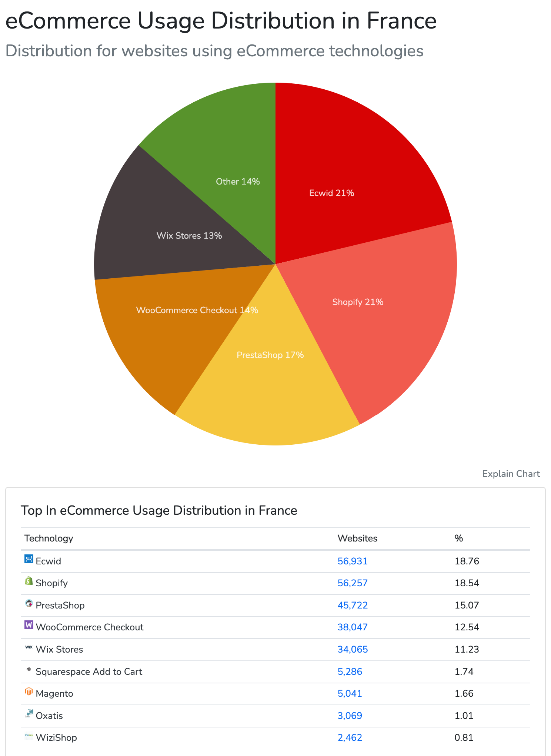Click the Shopify bag icon
551x756 pixels.
(x=29, y=581)
